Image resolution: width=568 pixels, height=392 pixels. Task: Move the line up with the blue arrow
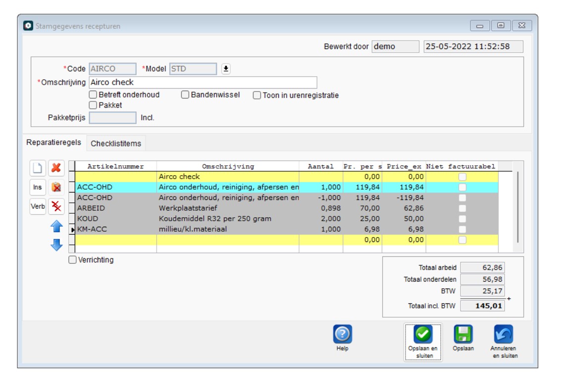coord(56,226)
